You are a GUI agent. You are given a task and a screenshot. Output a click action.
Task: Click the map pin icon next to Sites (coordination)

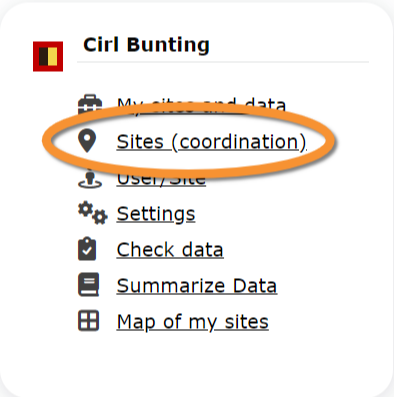(87, 141)
